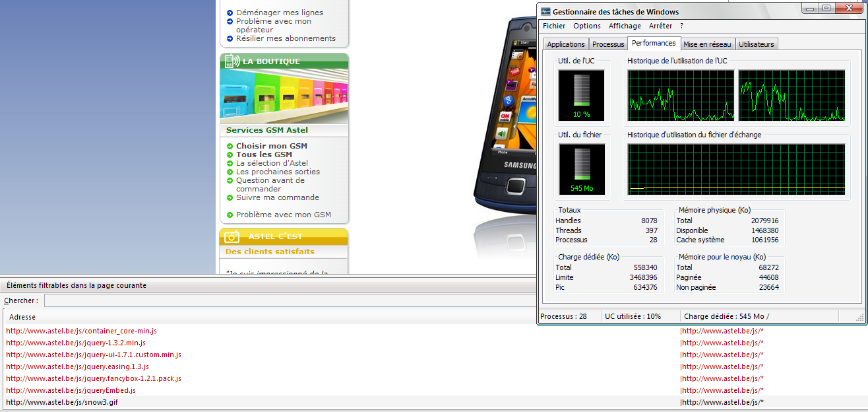Screen dimensions: 868x412
Task: Click the camera icon beside Astel c'est
Action: pos(232,236)
